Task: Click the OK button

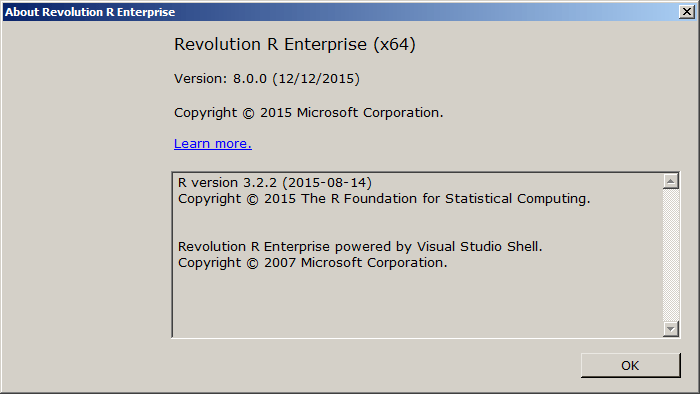Action: pos(630,365)
